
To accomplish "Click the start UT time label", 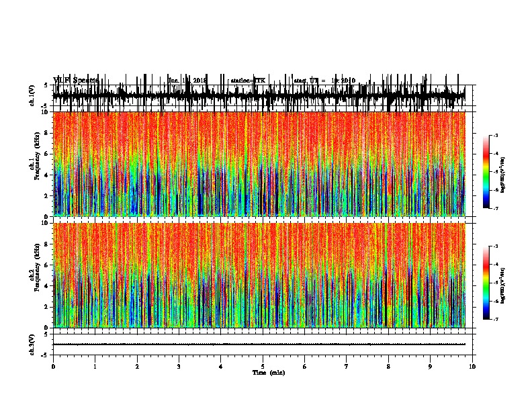I will pos(324,81).
